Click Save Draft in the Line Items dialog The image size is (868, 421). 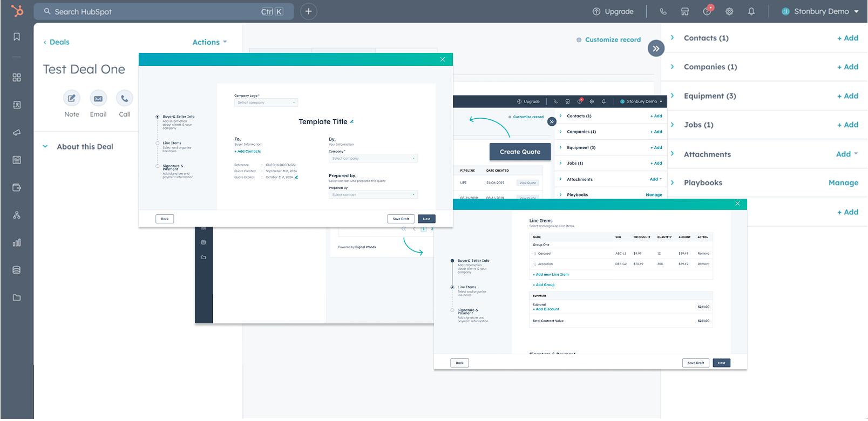tap(696, 363)
